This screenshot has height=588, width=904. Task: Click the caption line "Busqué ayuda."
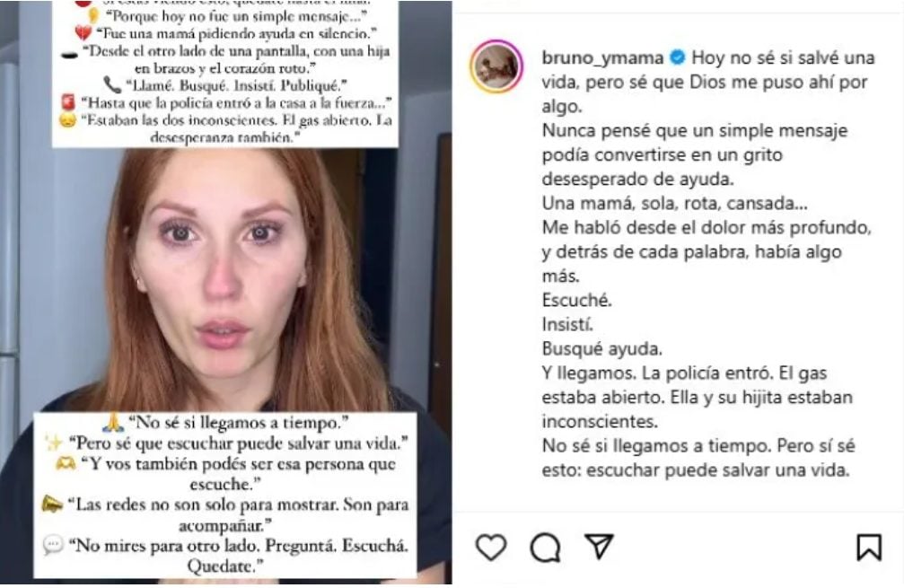601,349
